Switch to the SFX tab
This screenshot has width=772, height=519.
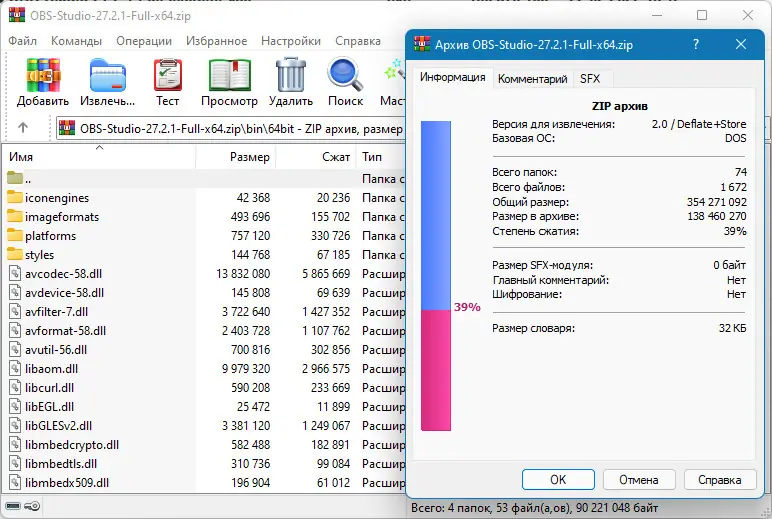click(x=590, y=79)
